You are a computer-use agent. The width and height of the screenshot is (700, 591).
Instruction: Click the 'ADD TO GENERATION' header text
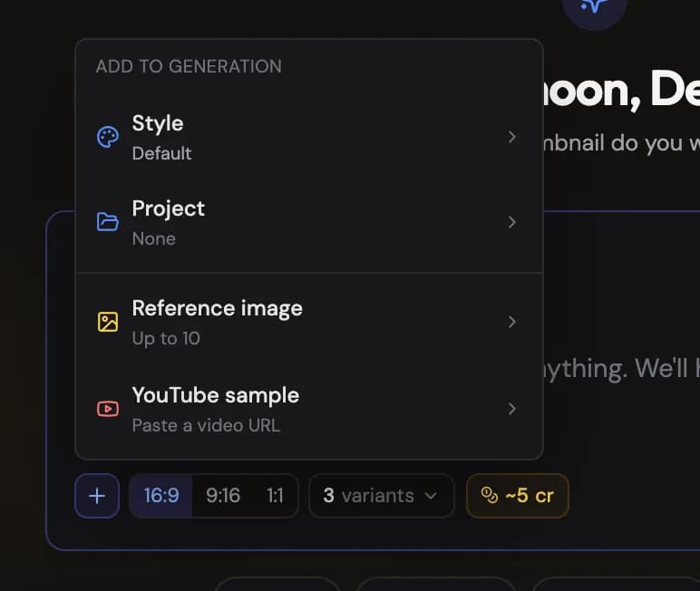pyautogui.click(x=189, y=66)
